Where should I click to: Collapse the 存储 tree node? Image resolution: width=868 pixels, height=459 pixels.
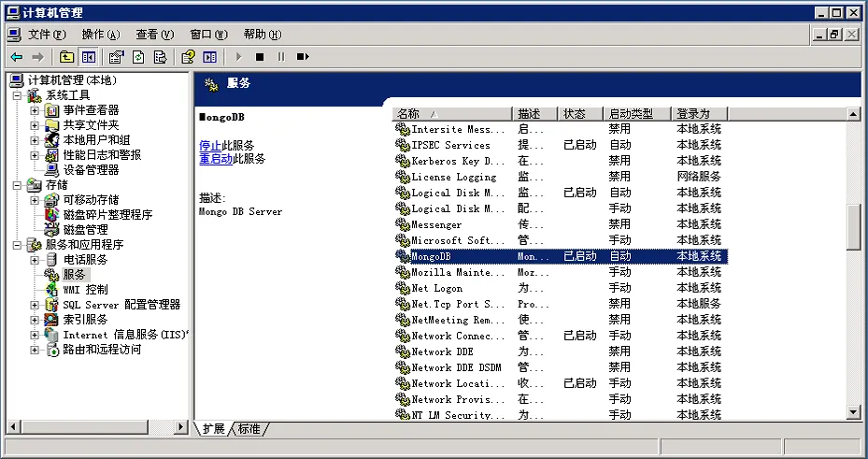click(x=18, y=185)
